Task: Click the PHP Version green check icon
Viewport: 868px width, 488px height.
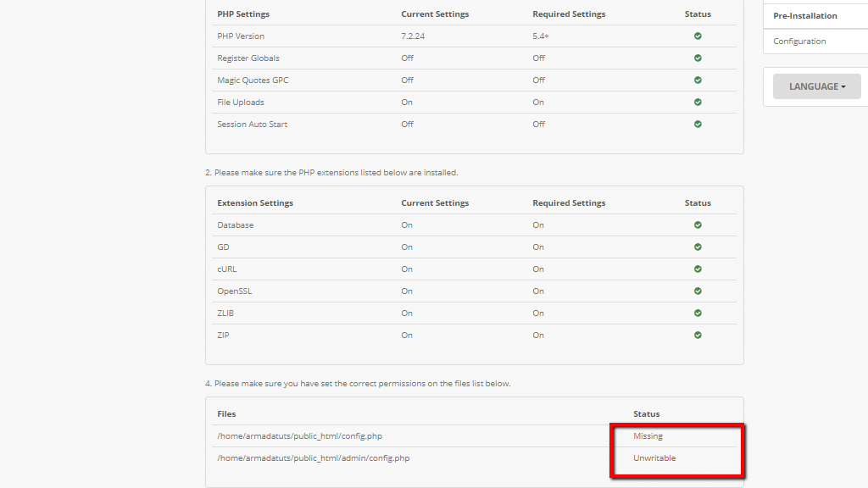Action: coord(698,36)
